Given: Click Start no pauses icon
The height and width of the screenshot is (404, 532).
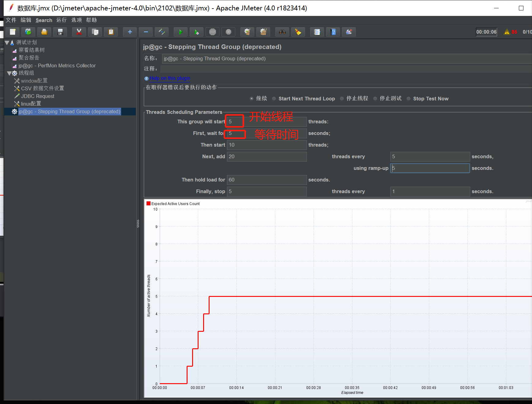Looking at the screenshot, I should coord(196,32).
